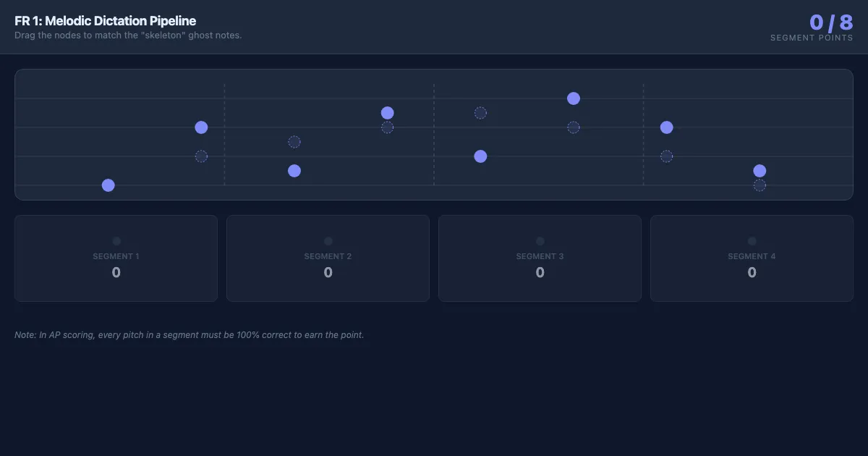
Task: Click the second solid note in the first measure
Action: tap(201, 127)
